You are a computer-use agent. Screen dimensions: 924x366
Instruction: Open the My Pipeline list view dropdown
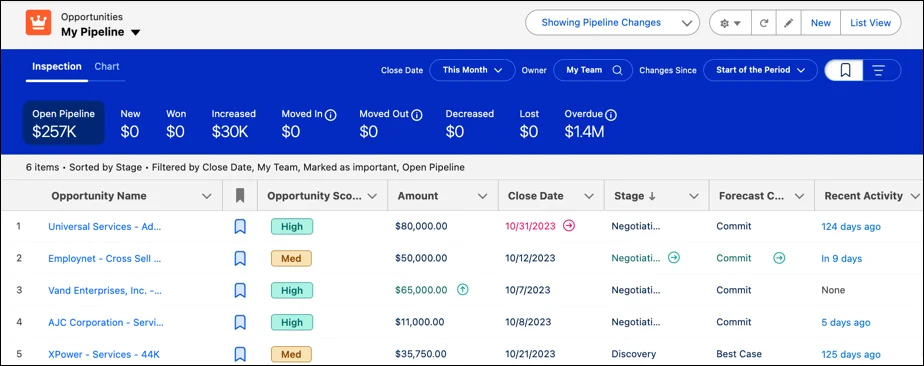(x=135, y=33)
